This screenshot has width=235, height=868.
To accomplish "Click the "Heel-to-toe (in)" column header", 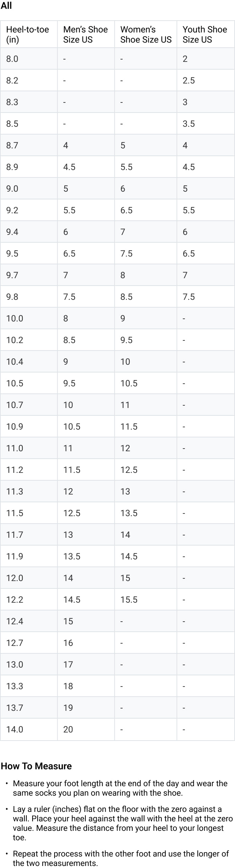I will [27, 34].
